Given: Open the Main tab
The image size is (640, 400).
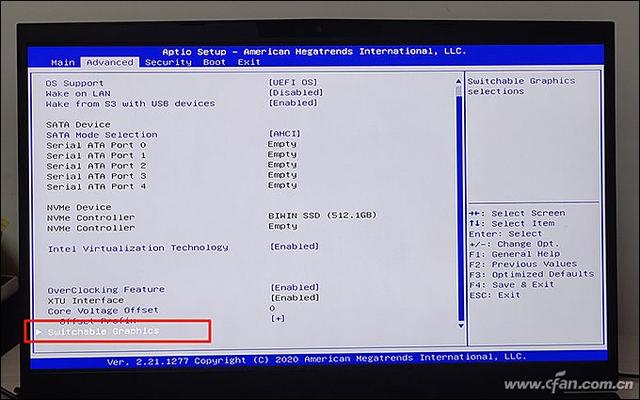Looking at the screenshot, I should point(63,62).
